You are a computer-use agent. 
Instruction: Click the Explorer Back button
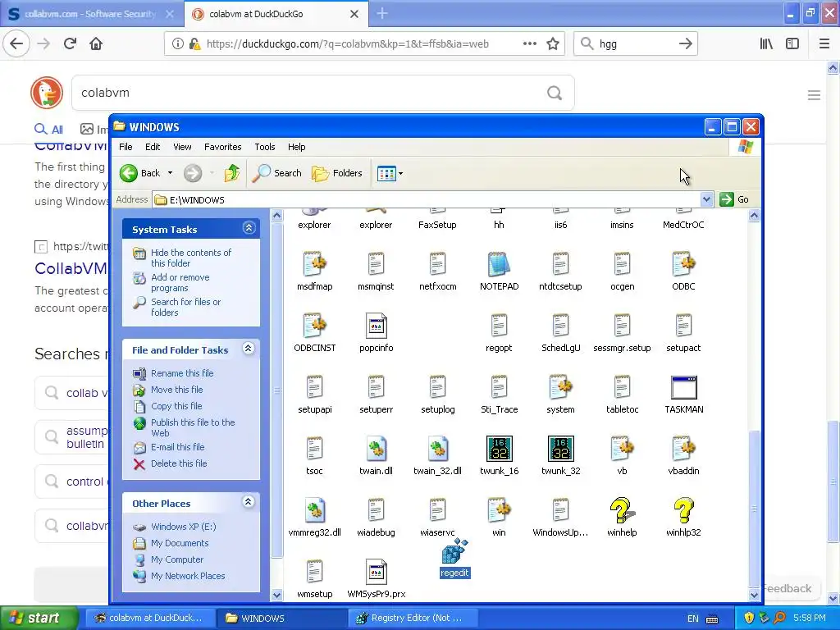(x=139, y=173)
